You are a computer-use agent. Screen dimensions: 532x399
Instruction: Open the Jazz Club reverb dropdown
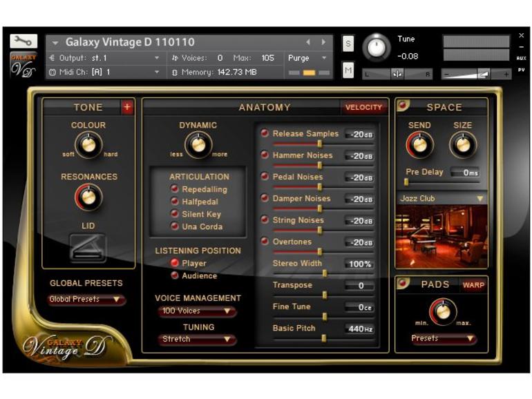441,199
